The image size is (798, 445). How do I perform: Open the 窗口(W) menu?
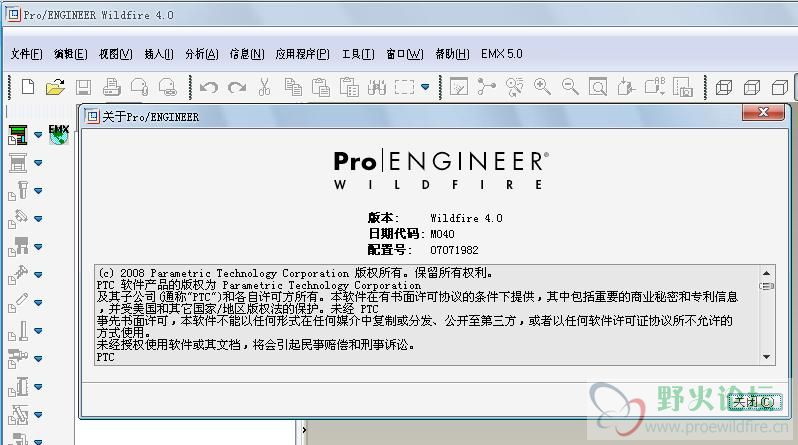pos(405,54)
